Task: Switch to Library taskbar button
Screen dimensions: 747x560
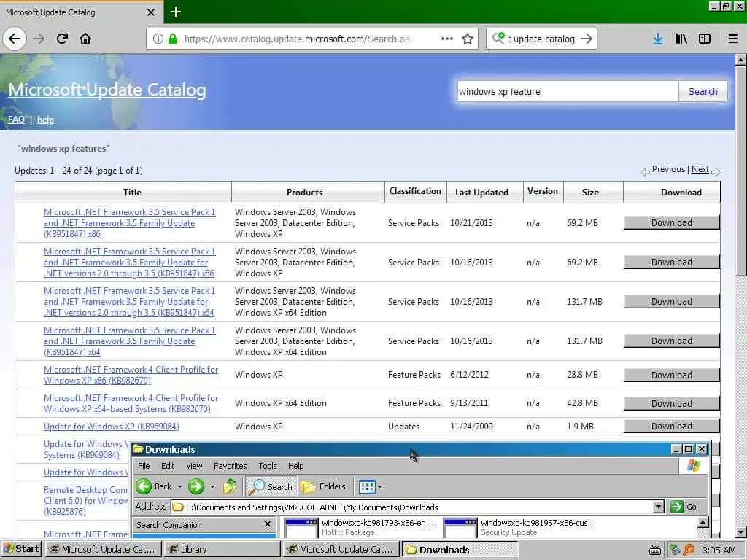Action: 222,550
